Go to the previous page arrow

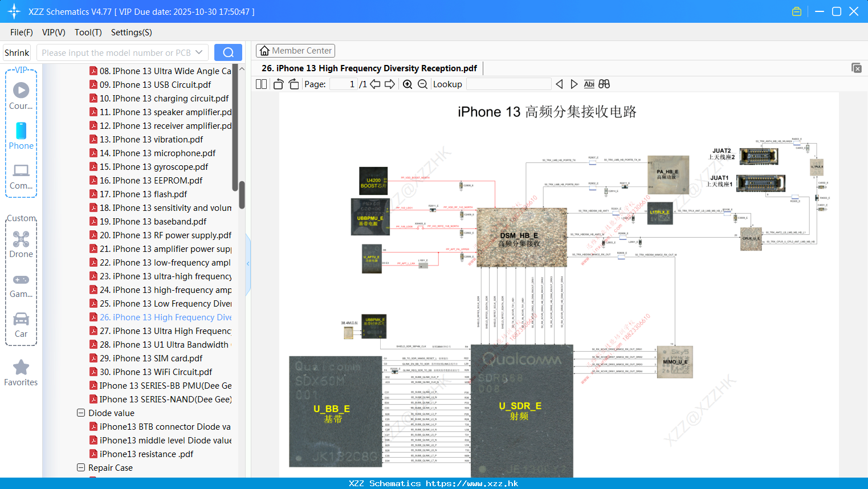click(375, 84)
